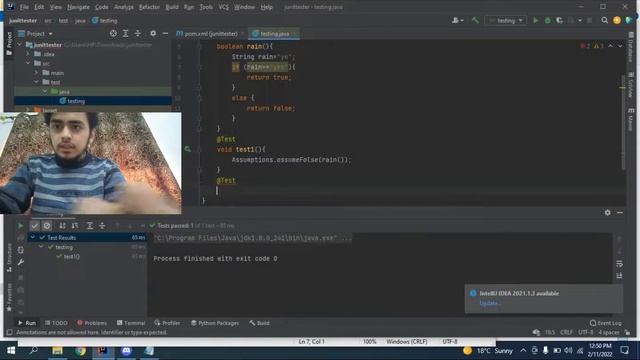The image size is (640, 360).
Task: Jump to next highlighted error arrow
Action: tap(620, 46)
